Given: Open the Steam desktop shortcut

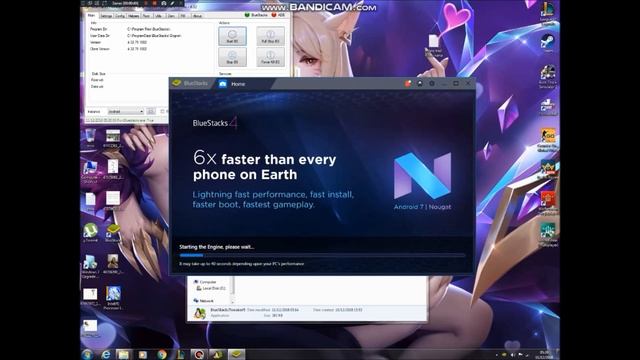Looking at the screenshot, I should (x=547, y=43).
